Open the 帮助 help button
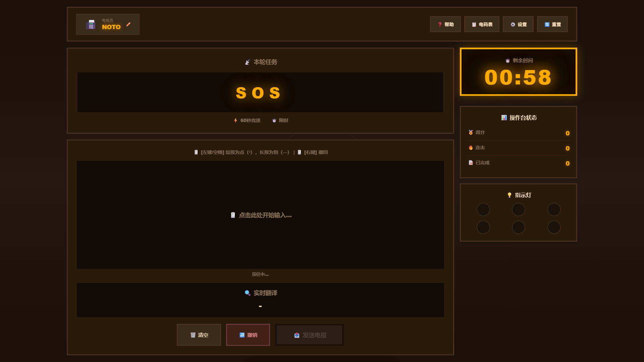This screenshot has height=362, width=644. pos(445,24)
